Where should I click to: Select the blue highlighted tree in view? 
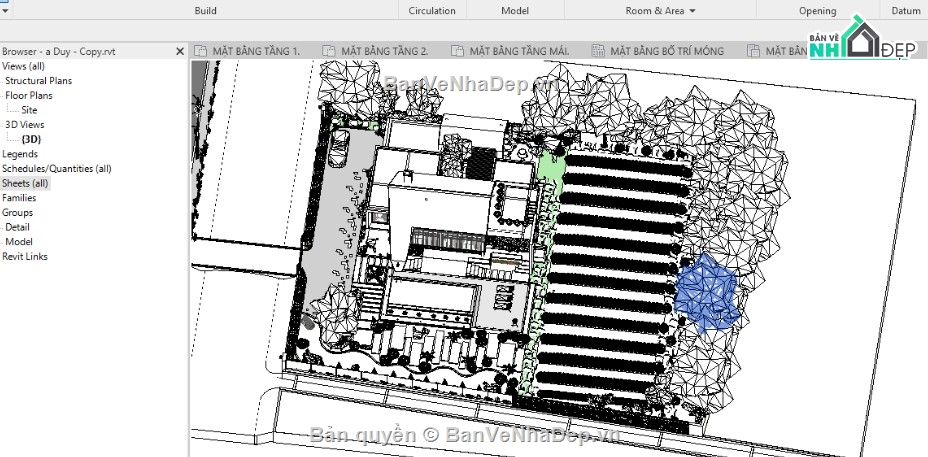tap(707, 292)
